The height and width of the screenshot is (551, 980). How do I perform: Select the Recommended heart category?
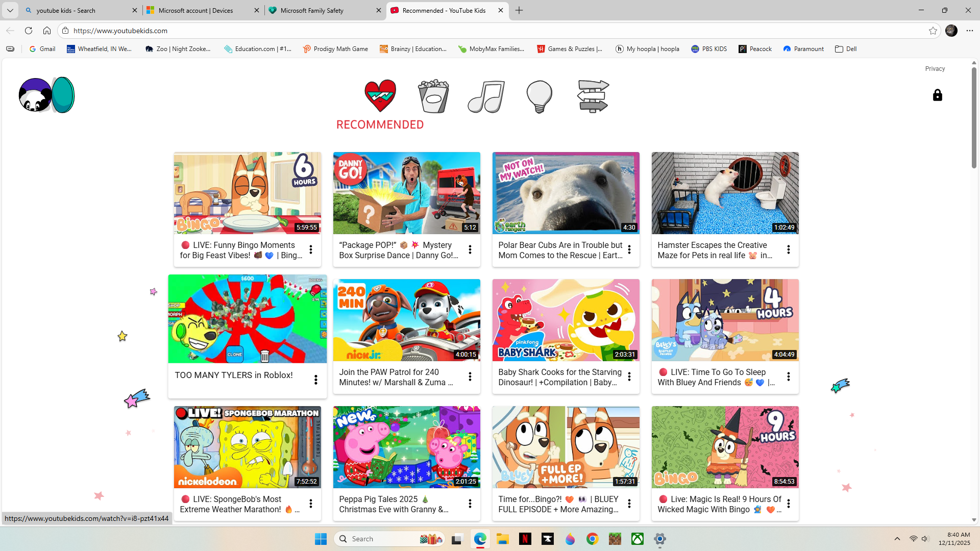pos(380,96)
